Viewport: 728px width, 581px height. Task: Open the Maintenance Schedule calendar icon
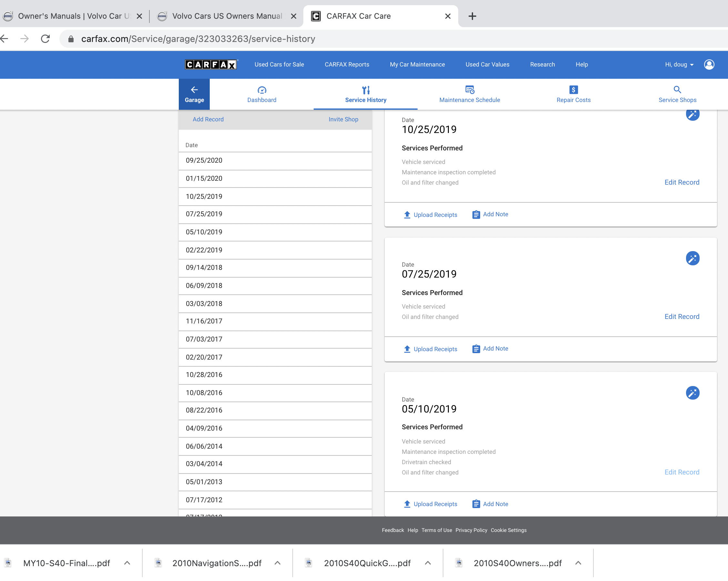pos(470,89)
